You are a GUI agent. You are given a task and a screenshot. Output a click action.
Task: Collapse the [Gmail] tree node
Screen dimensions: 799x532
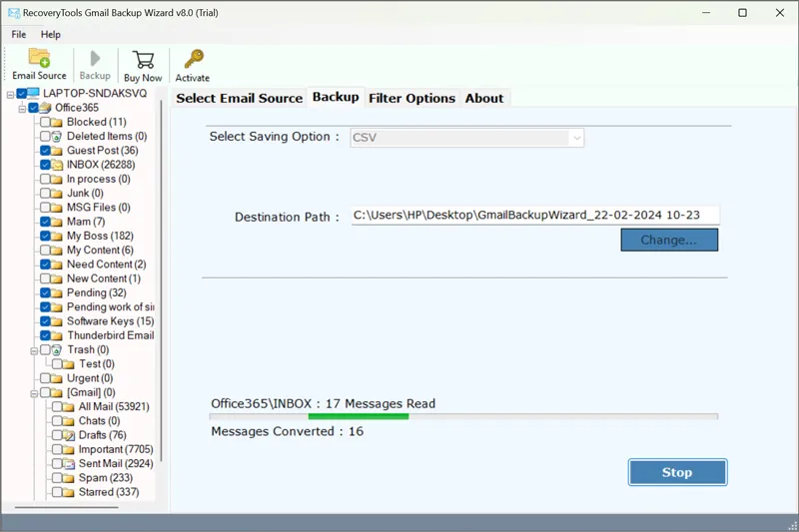(x=33, y=393)
